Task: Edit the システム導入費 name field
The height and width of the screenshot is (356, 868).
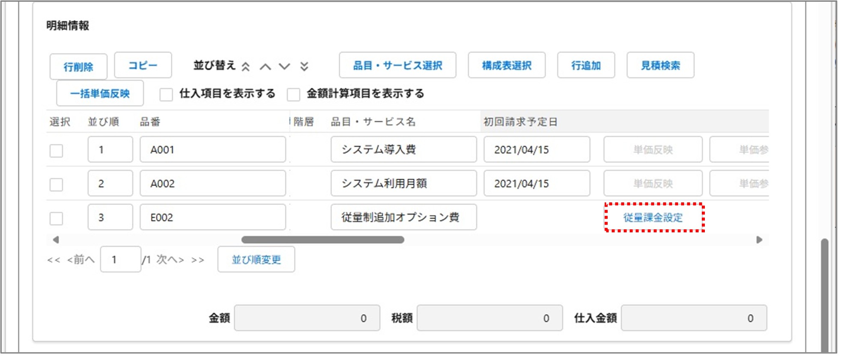Action: (404, 149)
